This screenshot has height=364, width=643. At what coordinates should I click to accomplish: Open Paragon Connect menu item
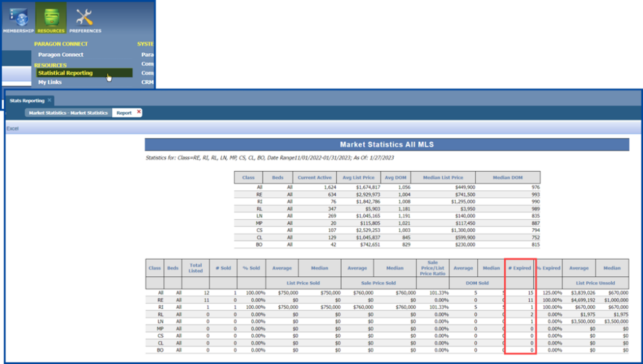60,55
